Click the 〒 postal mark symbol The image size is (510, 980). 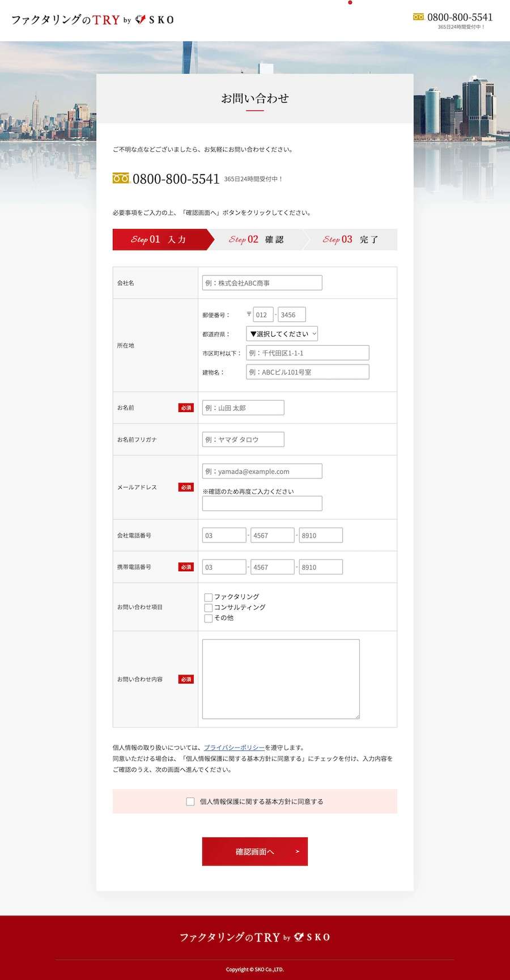tap(249, 314)
